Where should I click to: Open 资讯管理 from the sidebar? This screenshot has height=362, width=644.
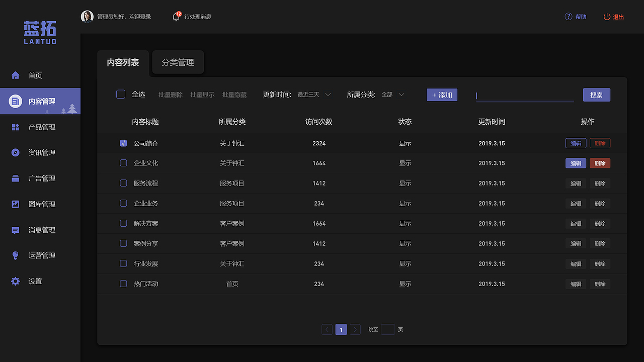[x=15, y=152]
